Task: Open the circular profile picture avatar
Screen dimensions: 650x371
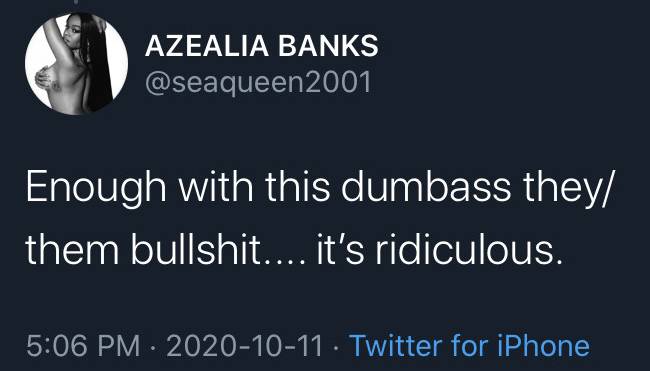Action: (77, 63)
